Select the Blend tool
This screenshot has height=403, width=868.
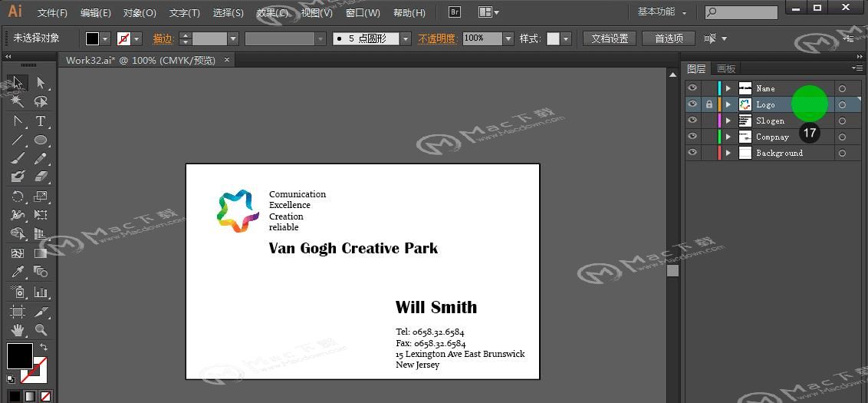(41, 272)
